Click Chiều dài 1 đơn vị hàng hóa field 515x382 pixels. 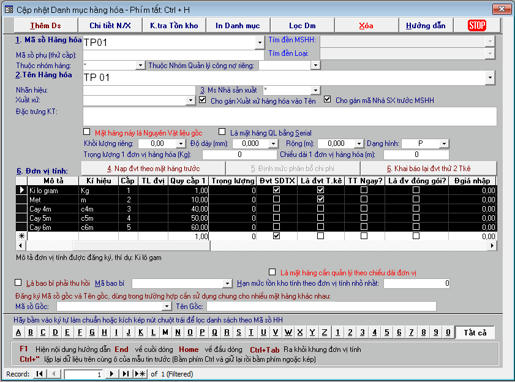(416, 154)
